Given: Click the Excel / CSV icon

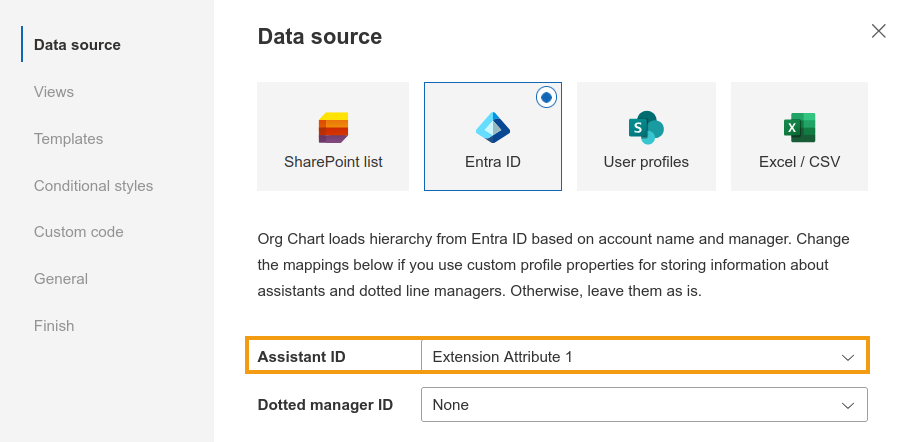Looking at the screenshot, I should [x=800, y=128].
